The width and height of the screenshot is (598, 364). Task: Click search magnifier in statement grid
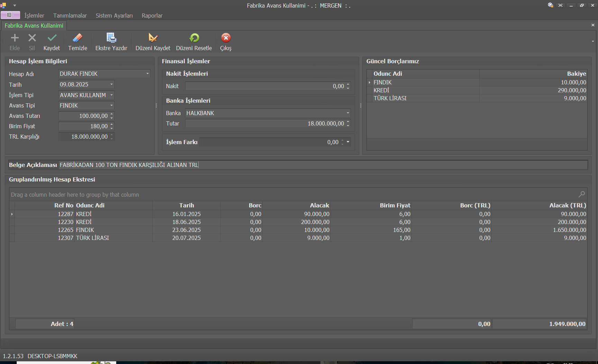(x=582, y=194)
